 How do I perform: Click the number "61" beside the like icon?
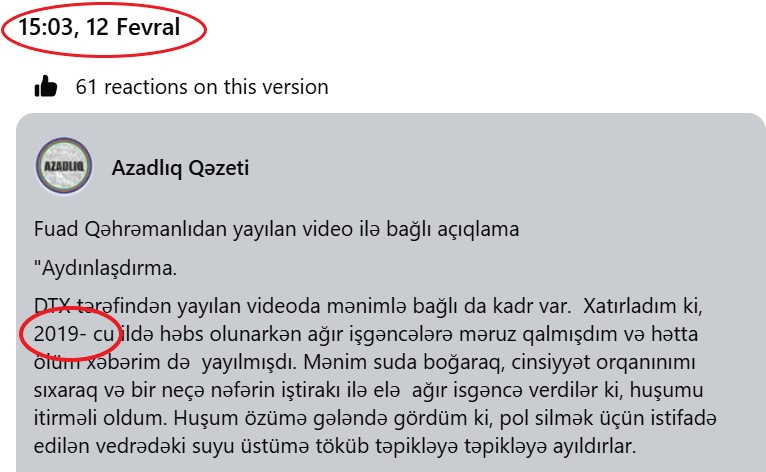coord(86,87)
